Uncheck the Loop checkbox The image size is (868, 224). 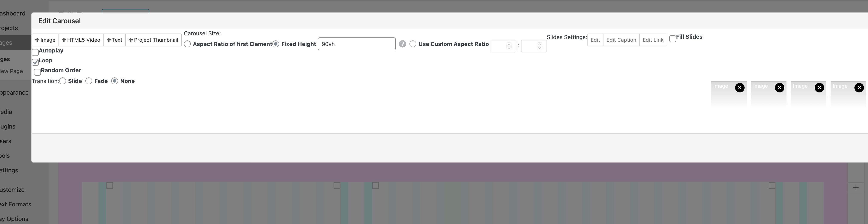[x=35, y=62]
